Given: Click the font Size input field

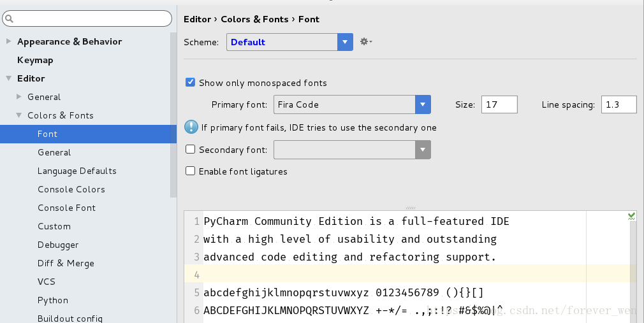Looking at the screenshot, I should (x=499, y=104).
